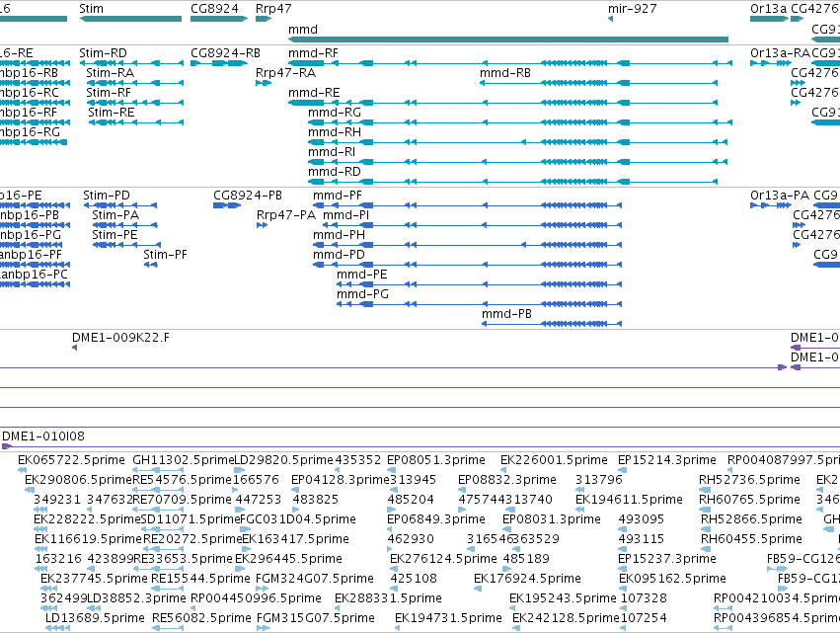
Task: Select the CG8924 gene label
Action: click(214, 9)
